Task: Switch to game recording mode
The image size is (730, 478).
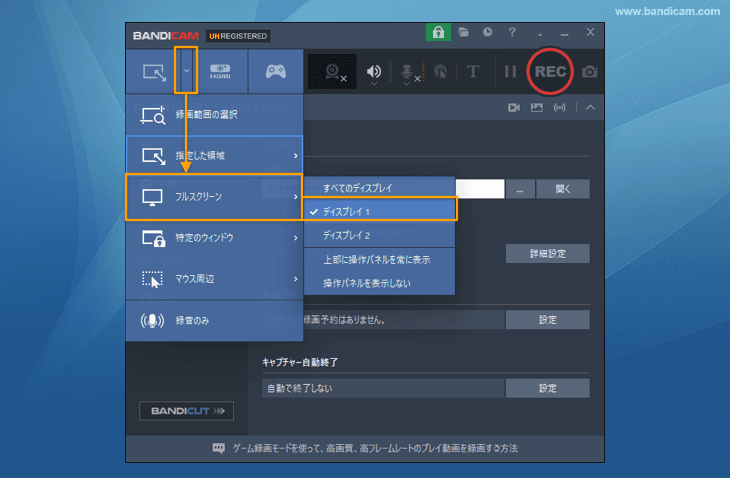Action: 276,71
